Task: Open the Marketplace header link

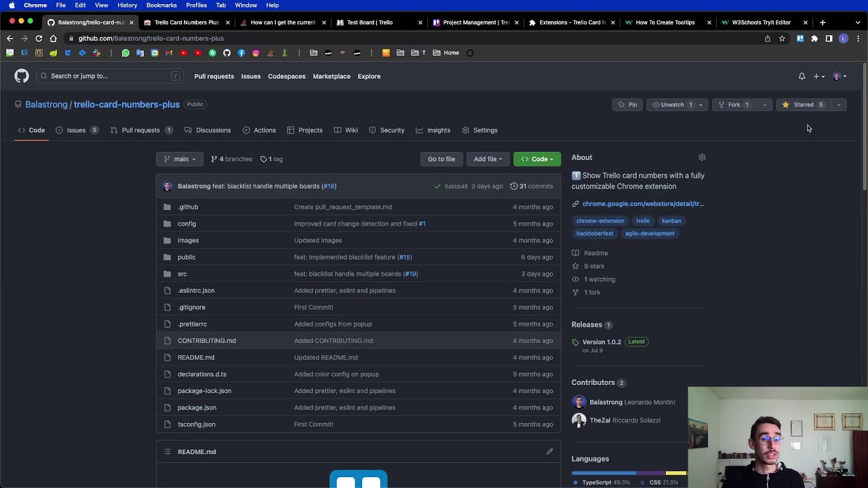Action: 332,77
